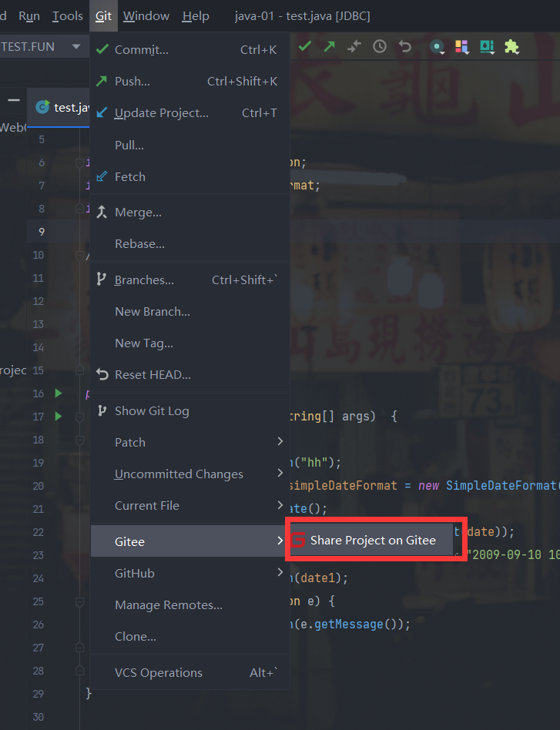560x730 pixels.
Task: Select Clone... in the Git menu
Action: pos(190,636)
